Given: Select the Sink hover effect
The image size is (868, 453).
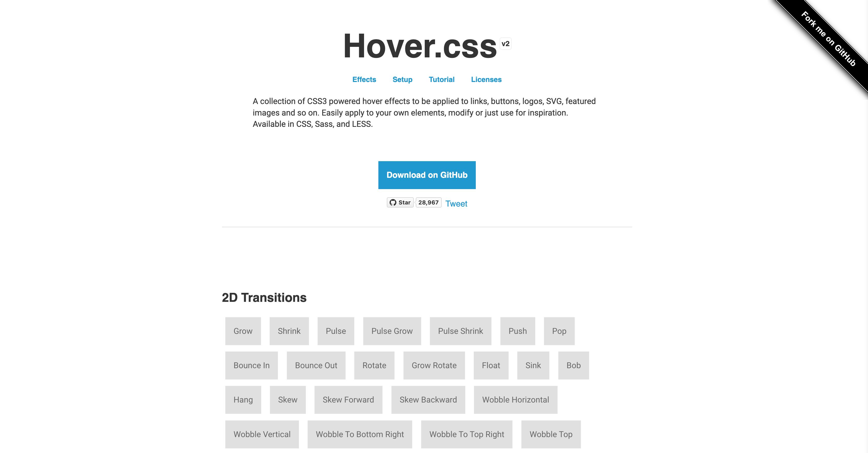Looking at the screenshot, I should coord(533,365).
